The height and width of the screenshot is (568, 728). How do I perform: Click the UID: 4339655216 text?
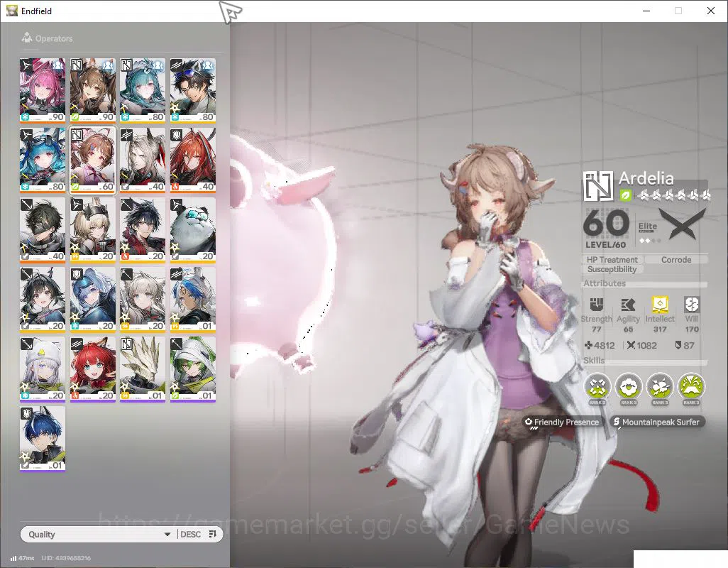coord(66,558)
